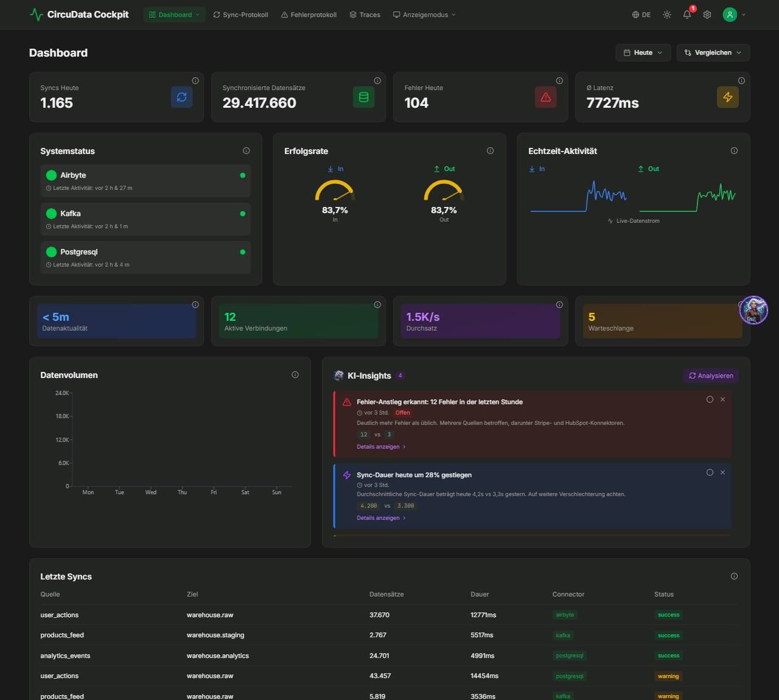Dismiss the Sync-Dauer insight
The width and height of the screenshot is (779, 700).
click(x=722, y=472)
